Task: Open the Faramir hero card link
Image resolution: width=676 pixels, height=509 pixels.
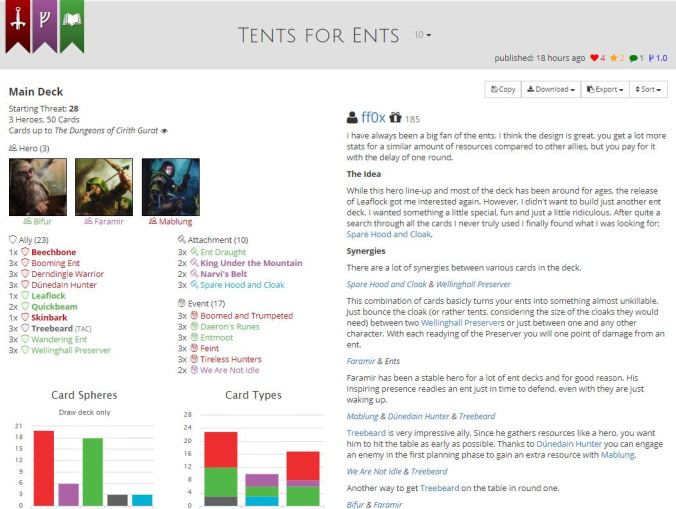Action: [x=109, y=221]
